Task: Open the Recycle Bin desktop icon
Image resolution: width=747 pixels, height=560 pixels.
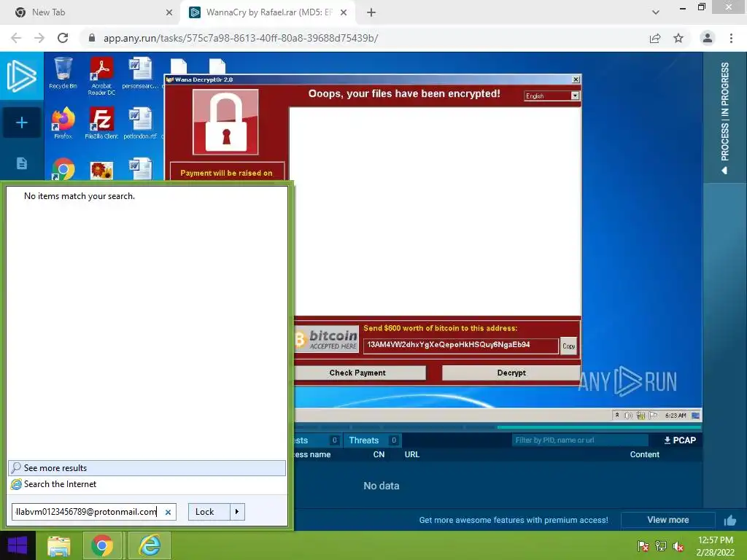Action: pyautogui.click(x=63, y=73)
